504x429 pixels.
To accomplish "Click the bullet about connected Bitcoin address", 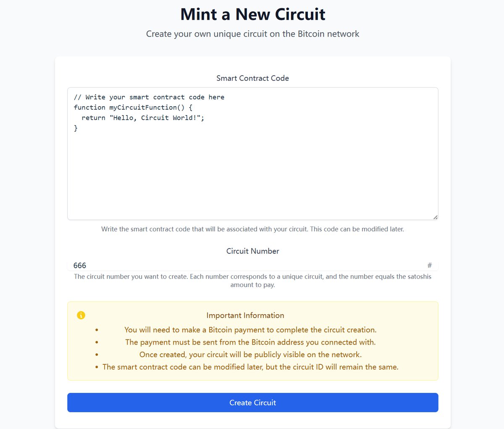I will (x=250, y=342).
